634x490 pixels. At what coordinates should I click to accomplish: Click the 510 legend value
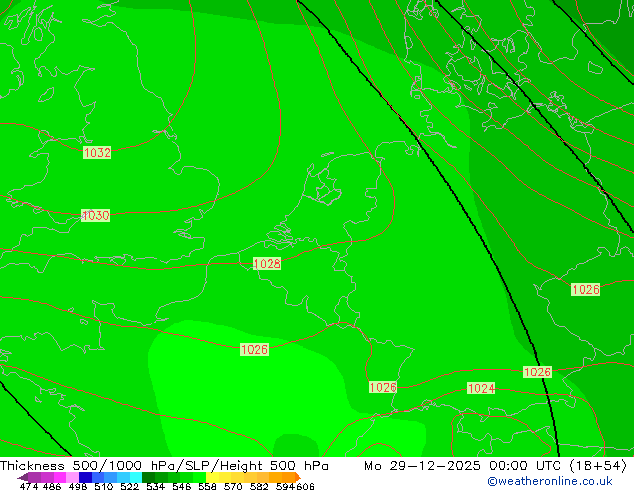tap(104, 486)
